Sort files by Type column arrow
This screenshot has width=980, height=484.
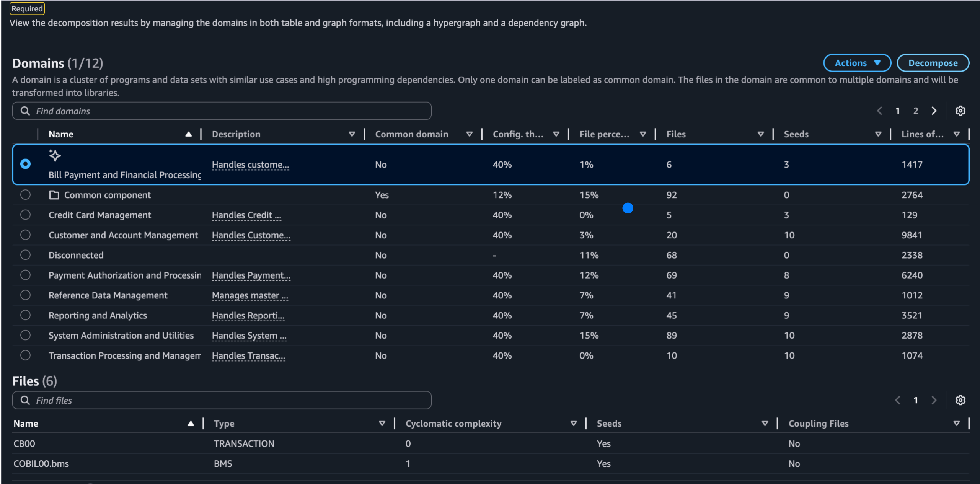tap(382, 424)
